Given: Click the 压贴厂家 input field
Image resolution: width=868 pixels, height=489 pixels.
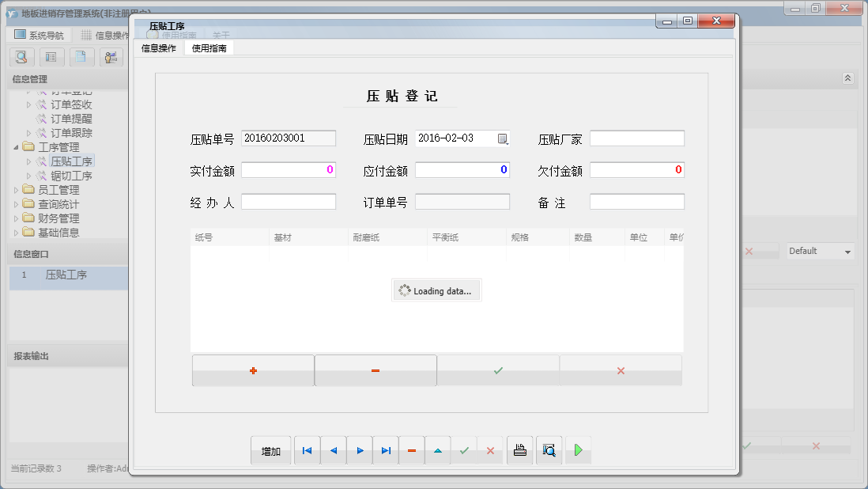Looking at the screenshot, I should (x=637, y=138).
